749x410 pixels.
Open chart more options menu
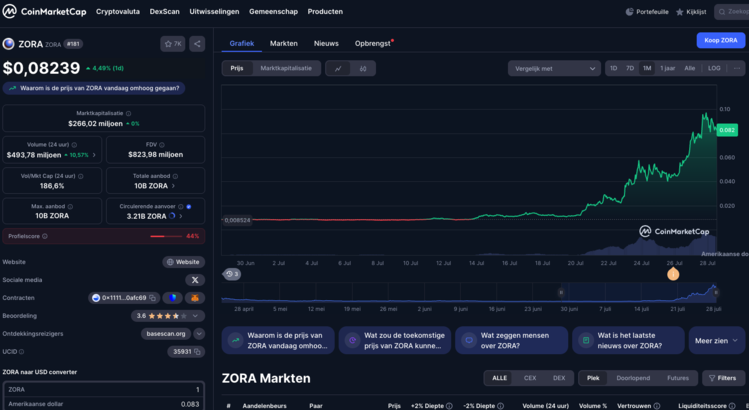[x=737, y=68]
